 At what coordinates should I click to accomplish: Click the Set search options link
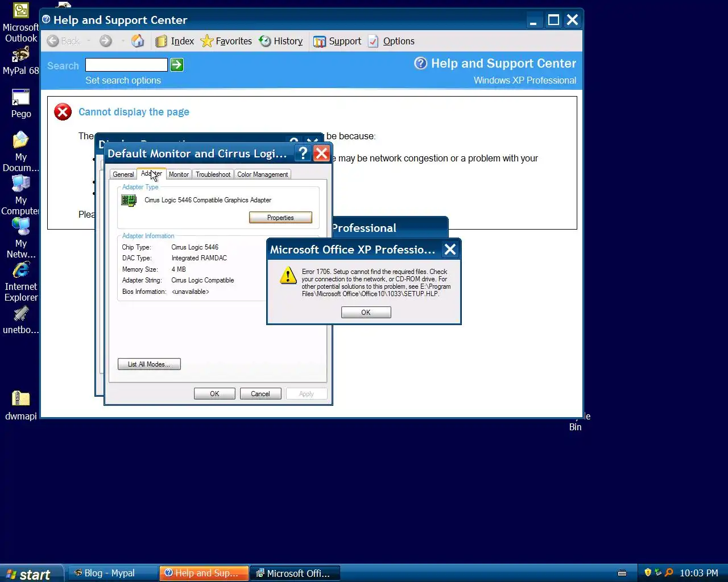click(x=123, y=80)
